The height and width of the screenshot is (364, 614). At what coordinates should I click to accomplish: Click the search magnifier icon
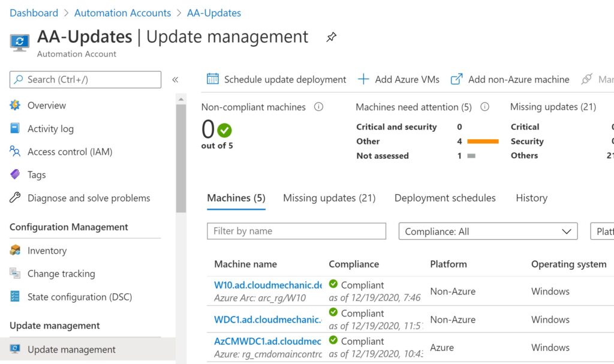pyautogui.click(x=18, y=80)
